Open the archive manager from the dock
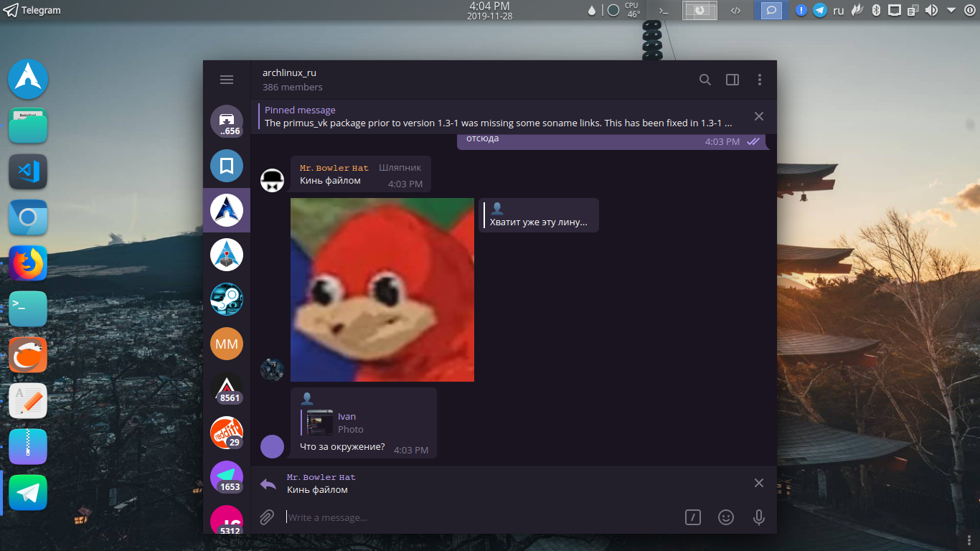The image size is (980, 551). [x=28, y=447]
